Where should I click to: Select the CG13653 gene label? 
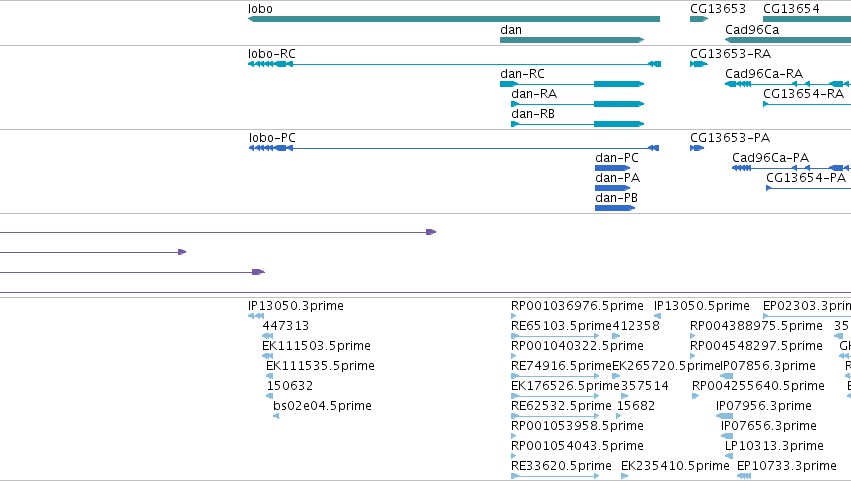pyautogui.click(x=717, y=9)
